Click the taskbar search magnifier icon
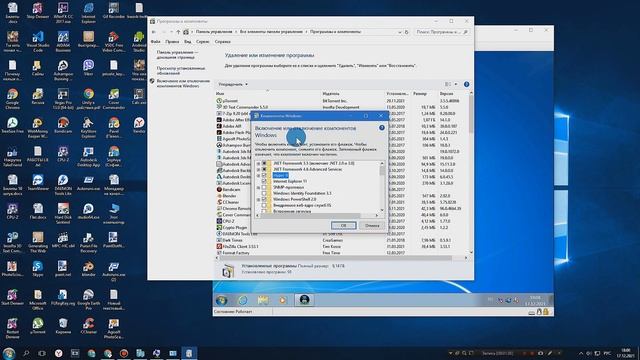Image resolution: width=640 pixels, height=360 pixels. [26, 353]
